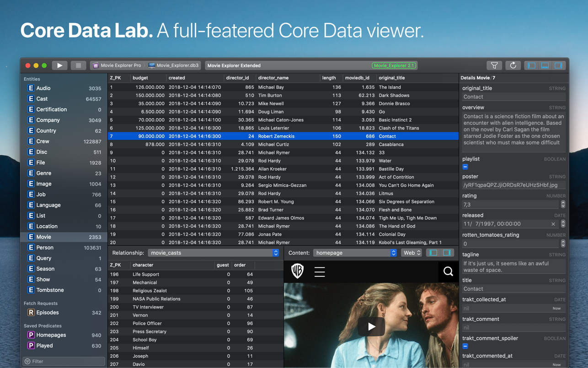Viewport: 588px width, 368px height.
Task: Click the Movie_Explorer.db3 breadcrumb
Action: pos(174,65)
